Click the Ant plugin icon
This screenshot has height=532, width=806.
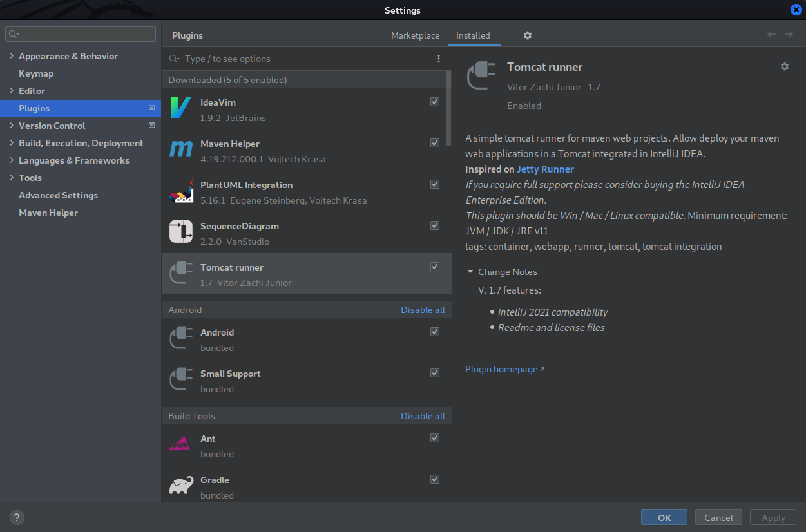tap(181, 444)
